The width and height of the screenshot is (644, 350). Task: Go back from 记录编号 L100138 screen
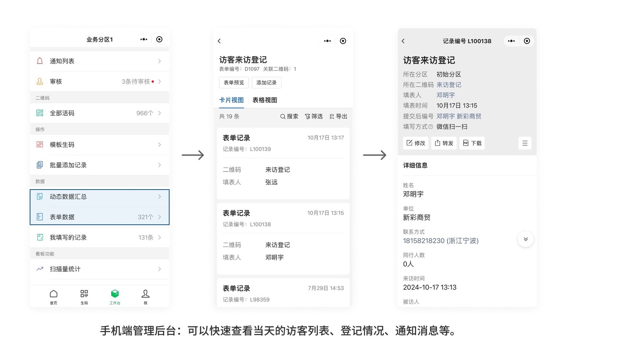(403, 41)
